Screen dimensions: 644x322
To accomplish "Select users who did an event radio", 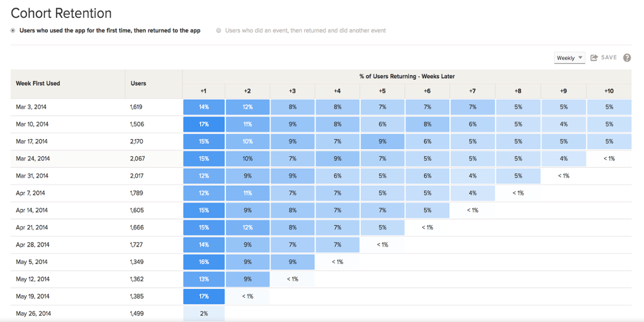I will coord(218,31).
